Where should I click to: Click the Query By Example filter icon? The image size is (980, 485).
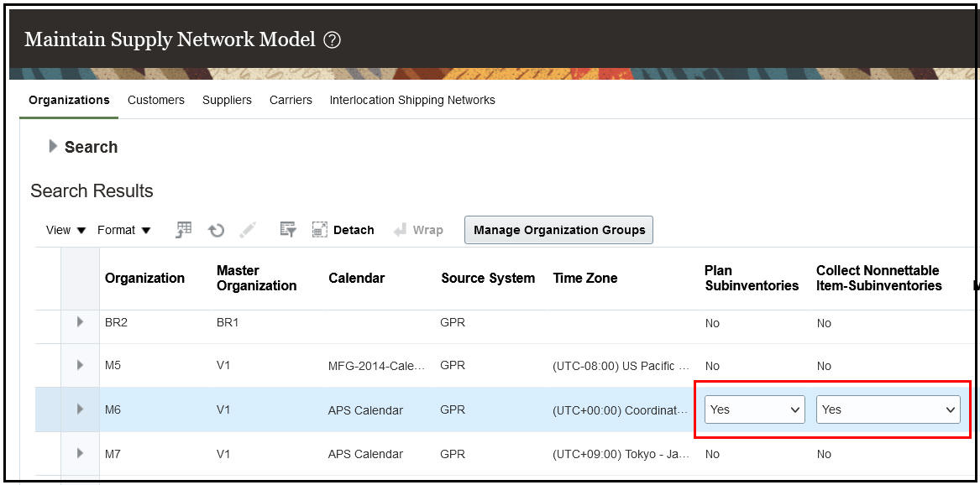click(288, 230)
